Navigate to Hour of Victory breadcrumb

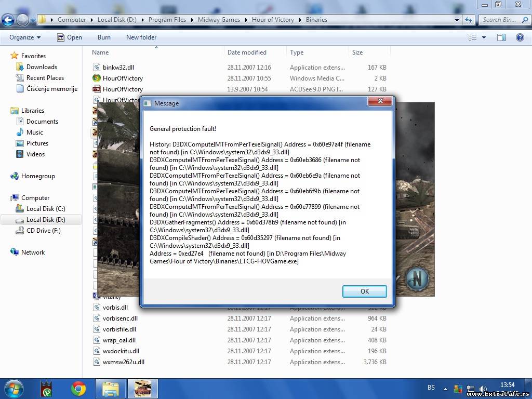[273, 20]
